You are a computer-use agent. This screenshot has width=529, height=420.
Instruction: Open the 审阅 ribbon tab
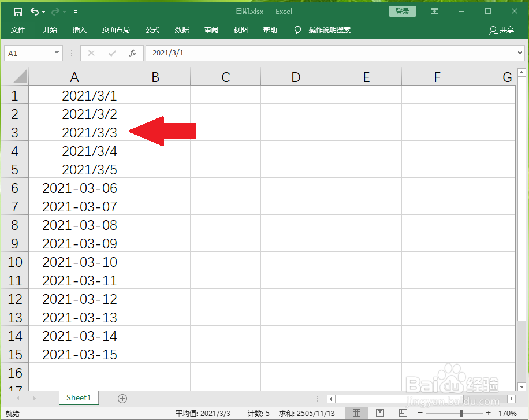coord(211,30)
